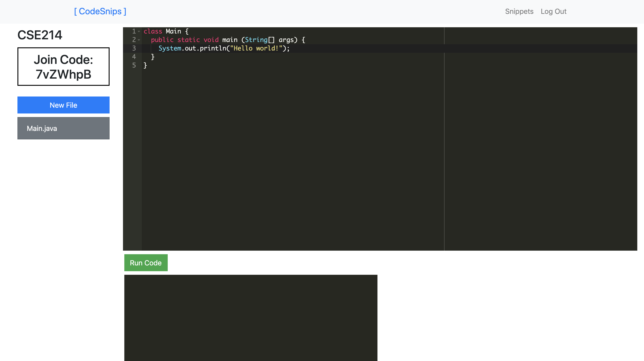Screen dimensions: 644x361
Task: Click Log Out in navigation
Action: tap(553, 11)
